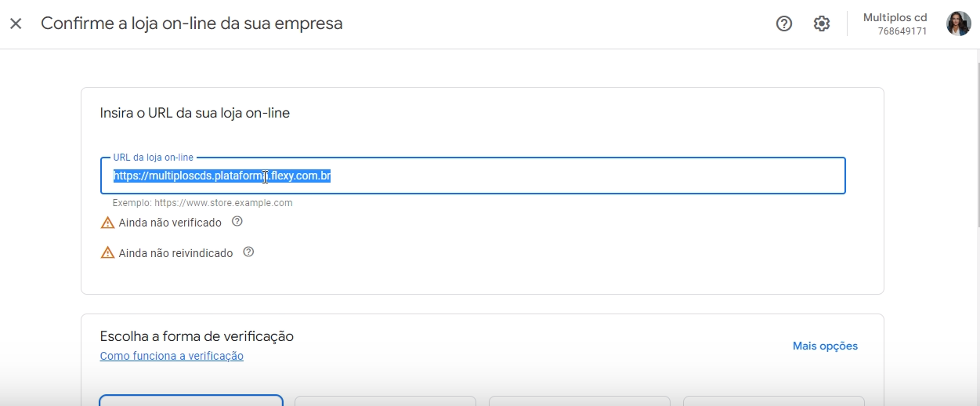Screen dimensions: 980x406
Task: Open Como funciona a verificação link
Action: tap(172, 356)
